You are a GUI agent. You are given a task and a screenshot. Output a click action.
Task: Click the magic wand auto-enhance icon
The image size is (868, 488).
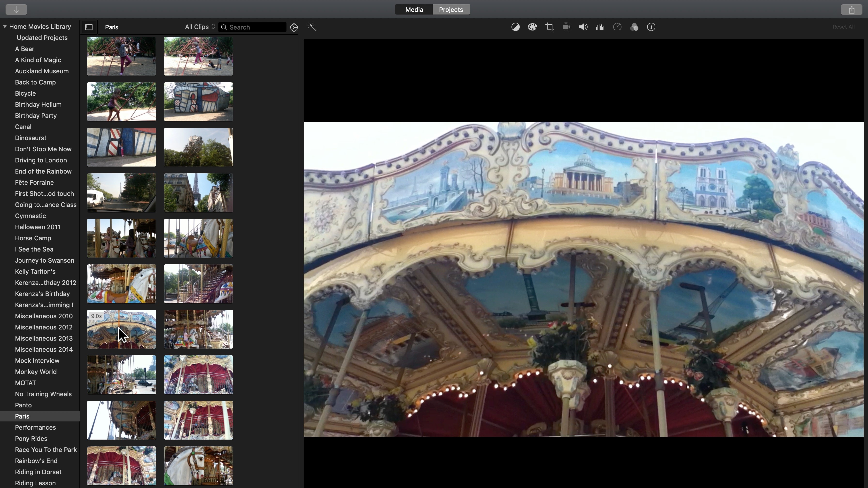pyautogui.click(x=312, y=27)
